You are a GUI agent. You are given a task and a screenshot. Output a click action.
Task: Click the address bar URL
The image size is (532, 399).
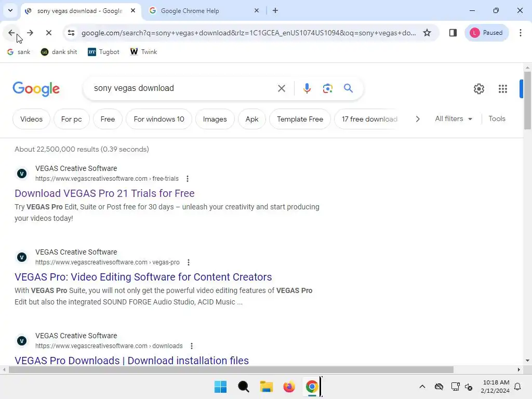(248, 33)
